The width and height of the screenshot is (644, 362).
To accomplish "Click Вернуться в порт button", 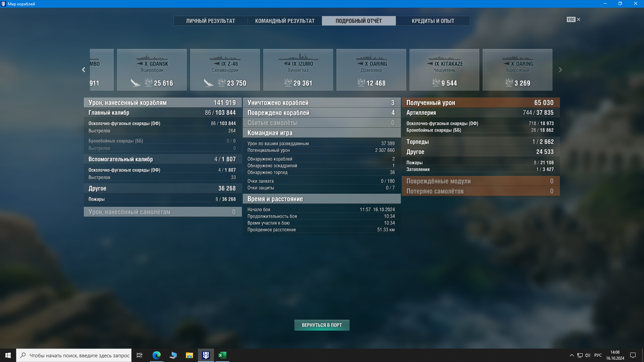I will 322,325.
